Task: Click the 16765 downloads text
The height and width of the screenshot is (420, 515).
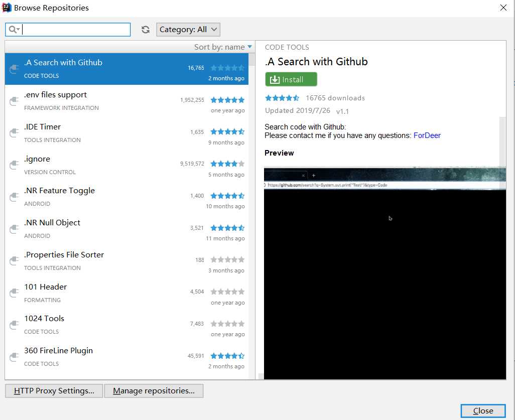Action: tap(335, 98)
